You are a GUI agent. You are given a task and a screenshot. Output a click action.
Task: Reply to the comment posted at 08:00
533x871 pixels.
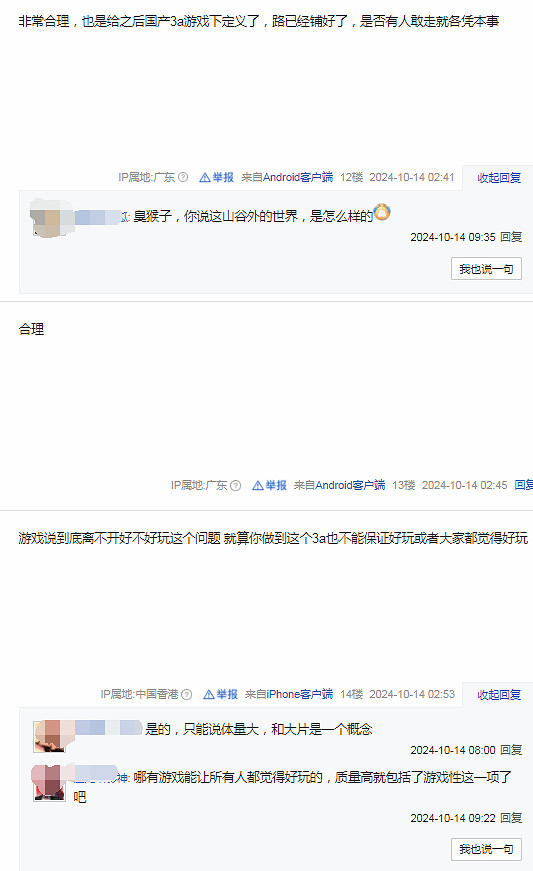(x=511, y=750)
